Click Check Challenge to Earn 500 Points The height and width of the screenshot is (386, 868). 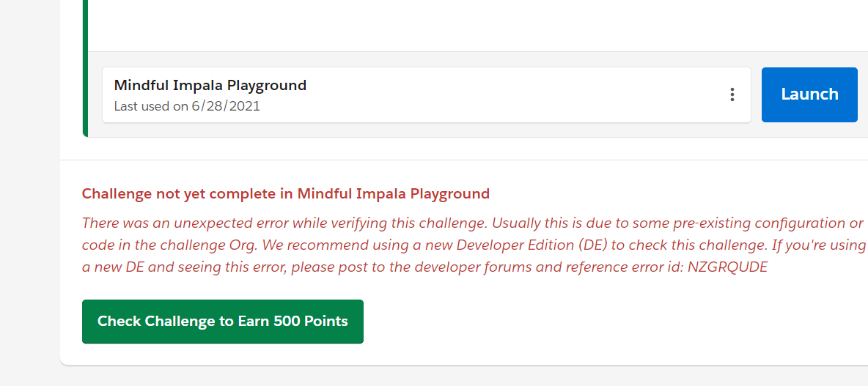(223, 321)
